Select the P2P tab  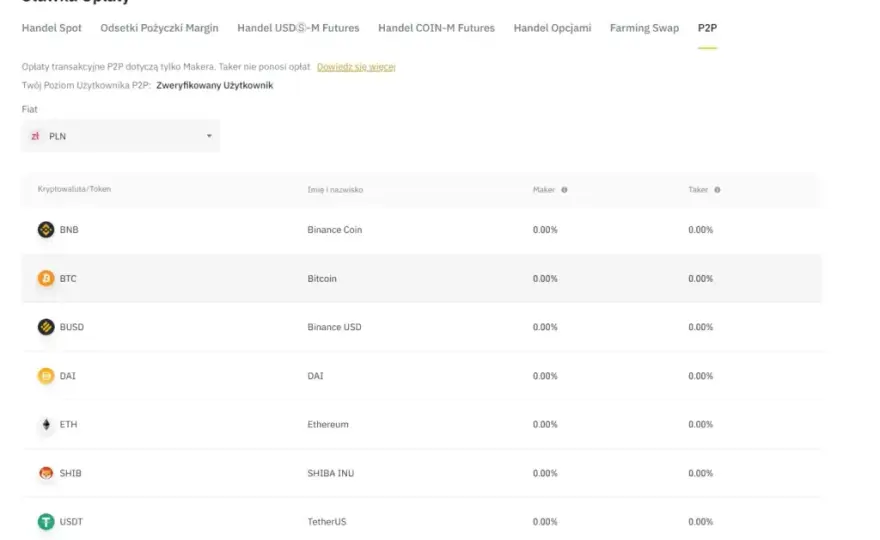[707, 28]
